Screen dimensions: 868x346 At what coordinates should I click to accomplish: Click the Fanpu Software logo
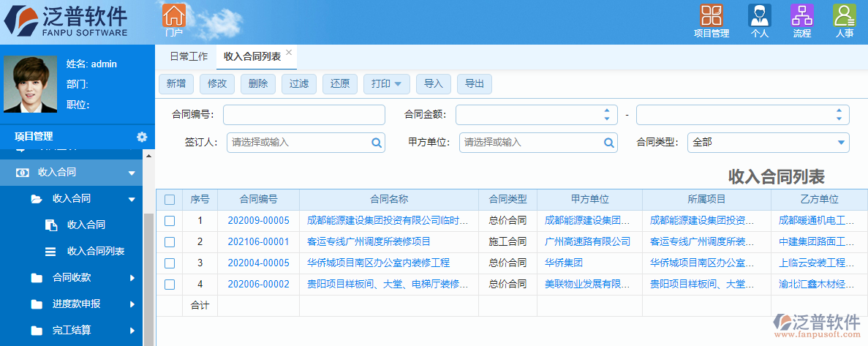(66, 22)
